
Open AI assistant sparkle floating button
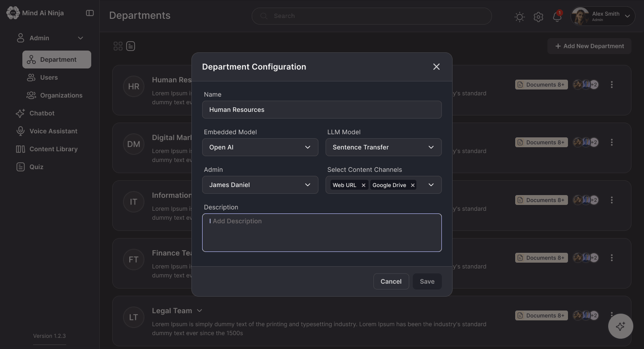(x=620, y=326)
